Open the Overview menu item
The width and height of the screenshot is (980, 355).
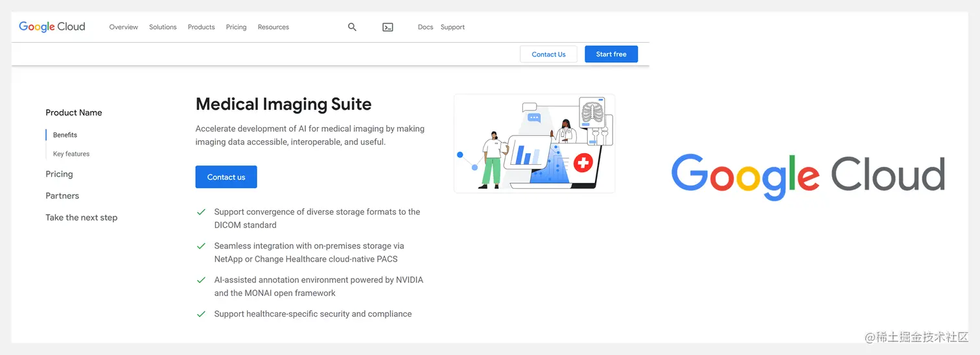click(x=123, y=27)
